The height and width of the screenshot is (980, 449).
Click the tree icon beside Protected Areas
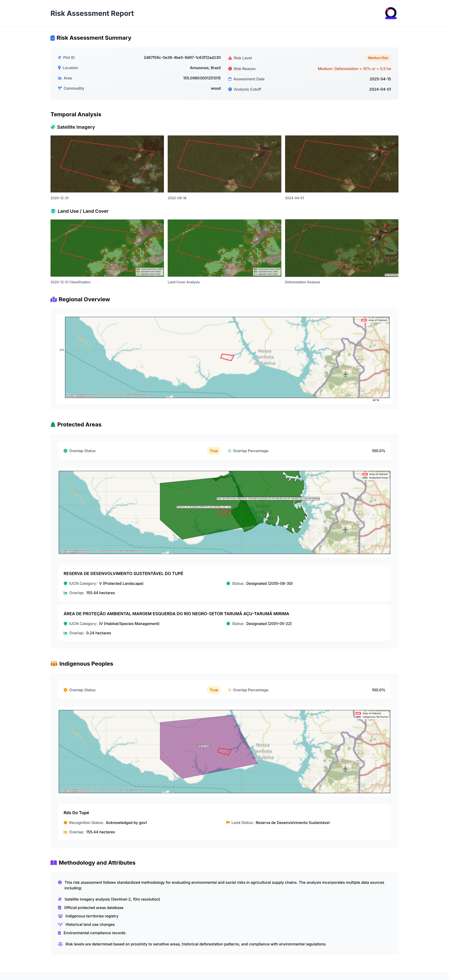(53, 425)
